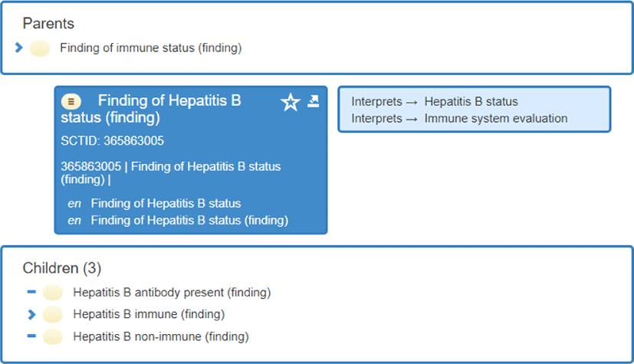Open Hepatitis B non-immune (finding)
The image size is (634, 364).
click(x=161, y=336)
